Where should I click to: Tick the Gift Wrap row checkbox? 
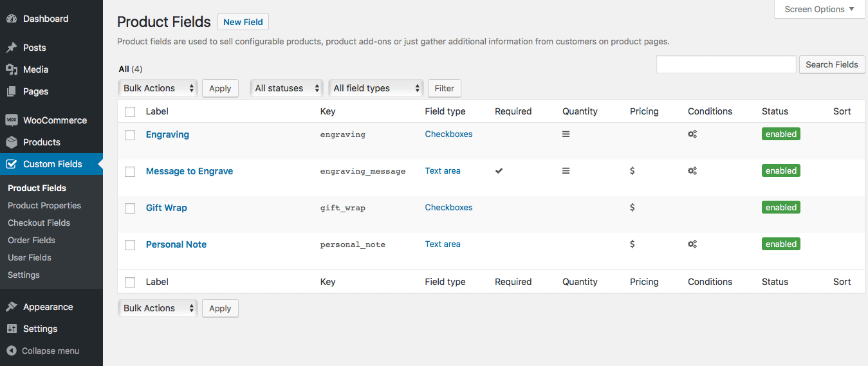[x=130, y=208]
